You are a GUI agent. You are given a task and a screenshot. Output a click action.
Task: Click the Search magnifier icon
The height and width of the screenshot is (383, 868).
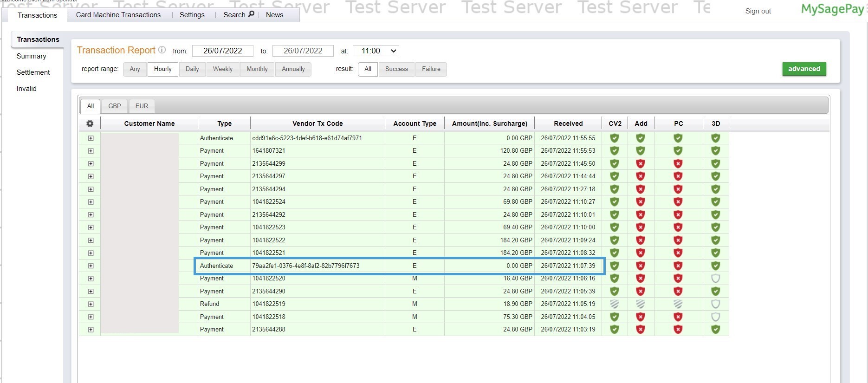(x=251, y=14)
